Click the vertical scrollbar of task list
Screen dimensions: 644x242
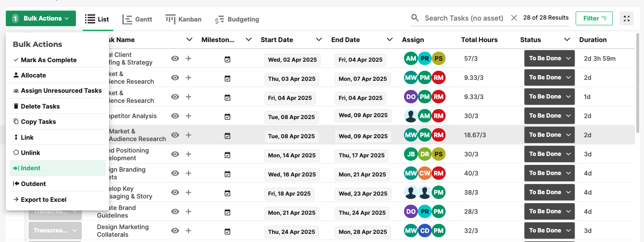638,82
